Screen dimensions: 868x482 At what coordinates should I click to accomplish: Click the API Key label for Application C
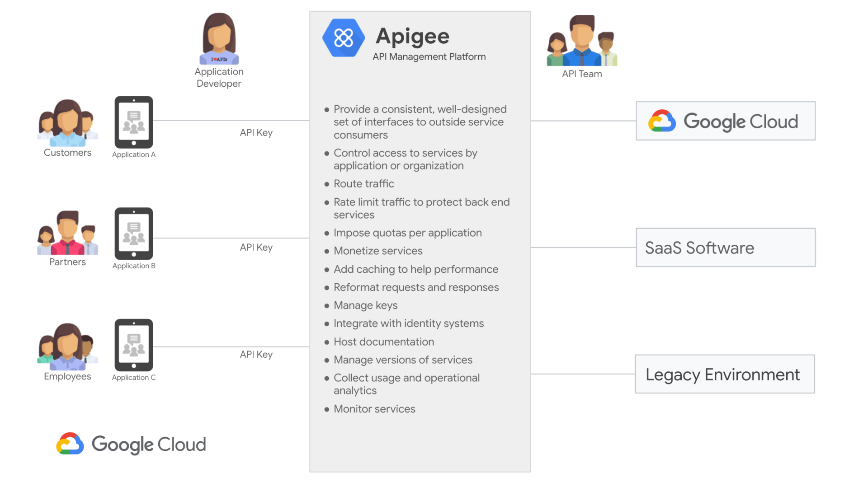pyautogui.click(x=256, y=355)
